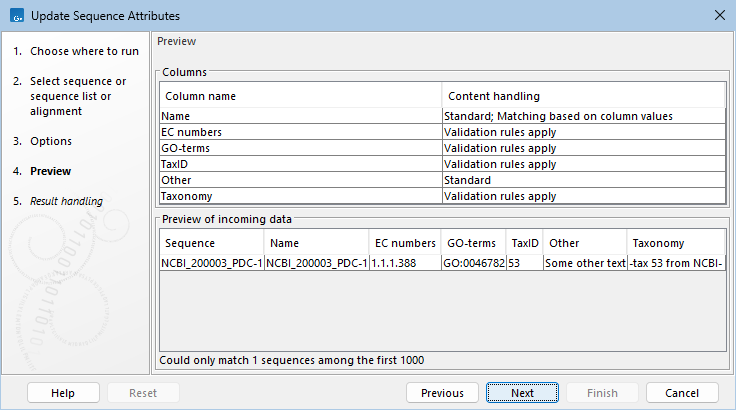Click the Column name header
Viewport: 736px width, 410px height.
[x=300, y=96]
